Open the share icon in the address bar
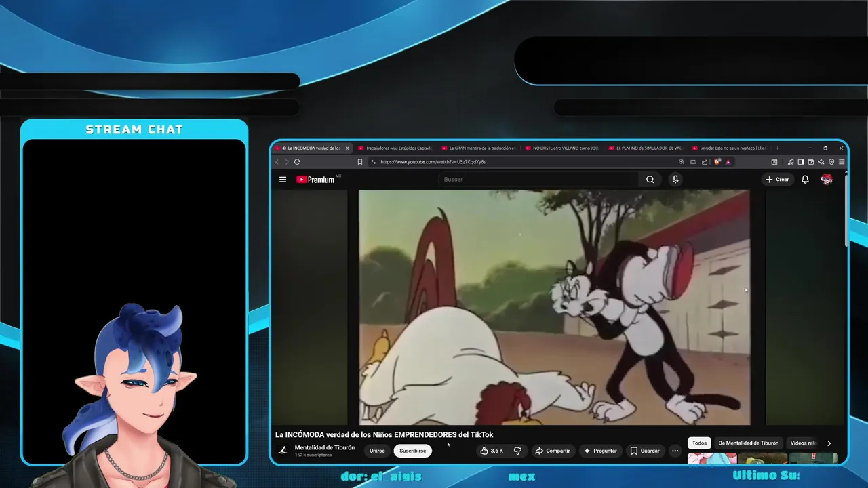868x488 pixels. click(705, 162)
